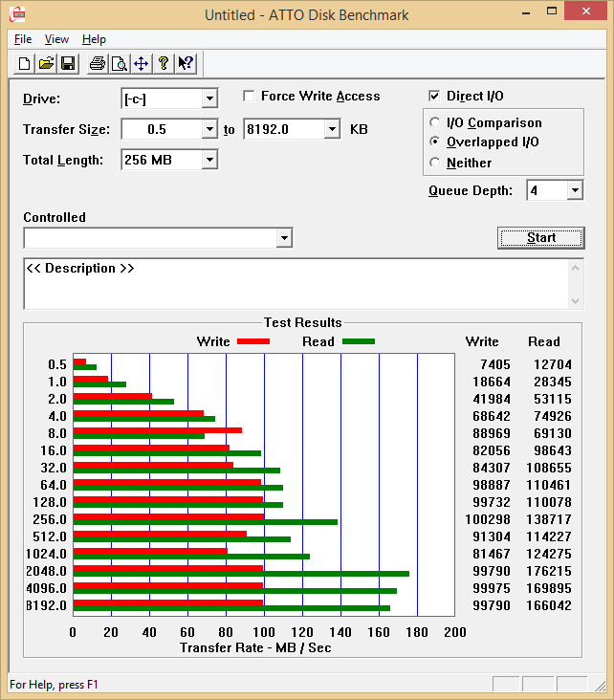This screenshot has width=614, height=700.
Task: Select the Overlapped I/O radio button
Action: click(434, 142)
